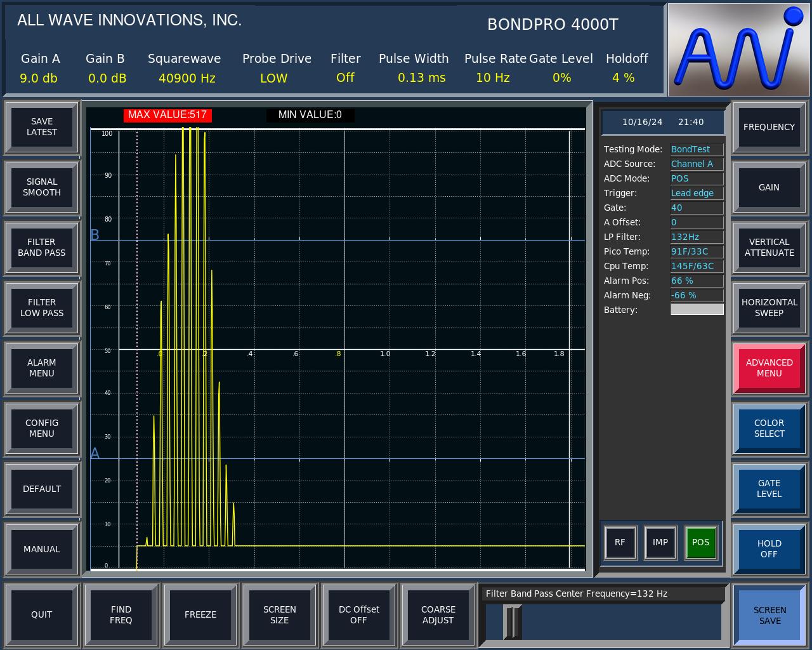Click COARSE ADJUST button
Viewport: 812px width, 650px height.
[x=438, y=614]
